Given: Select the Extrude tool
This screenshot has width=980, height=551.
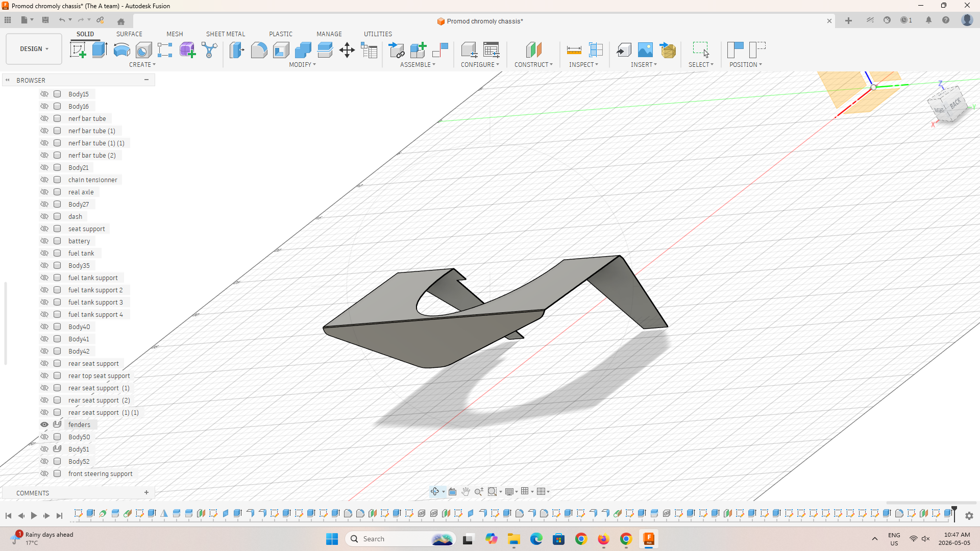Looking at the screenshot, I should tap(100, 50).
